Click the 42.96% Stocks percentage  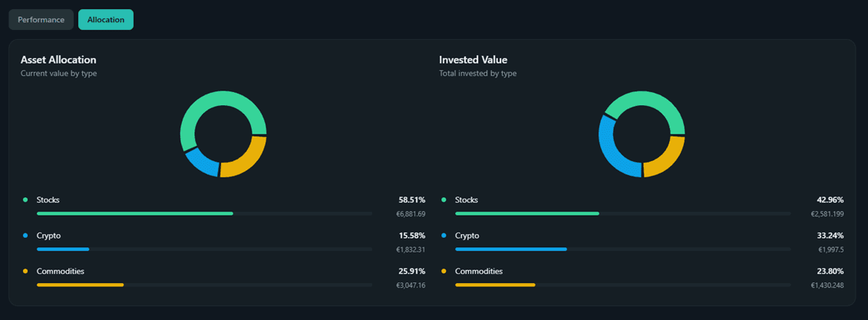click(x=830, y=200)
